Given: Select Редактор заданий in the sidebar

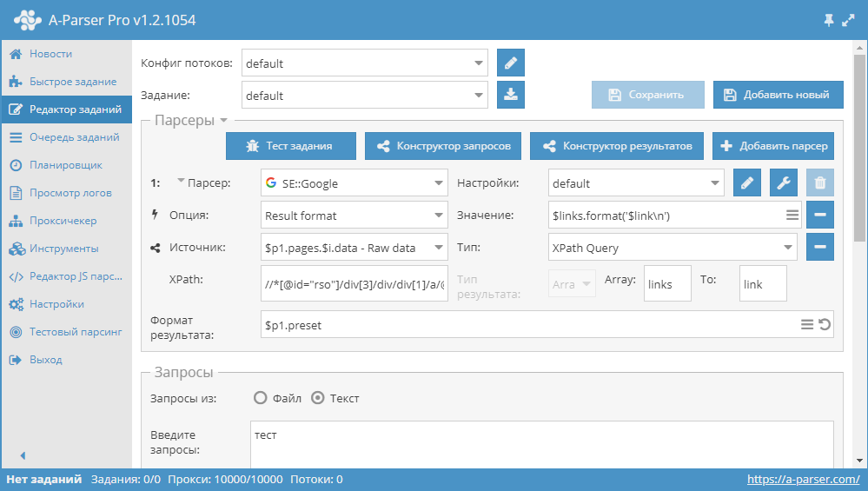Looking at the screenshot, I should (66, 109).
